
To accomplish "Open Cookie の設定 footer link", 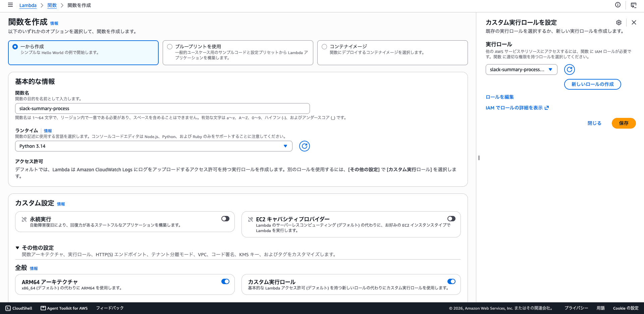I will (x=626, y=308).
